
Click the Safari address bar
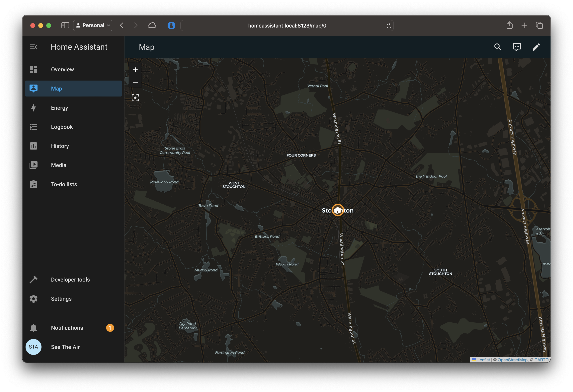coord(287,26)
